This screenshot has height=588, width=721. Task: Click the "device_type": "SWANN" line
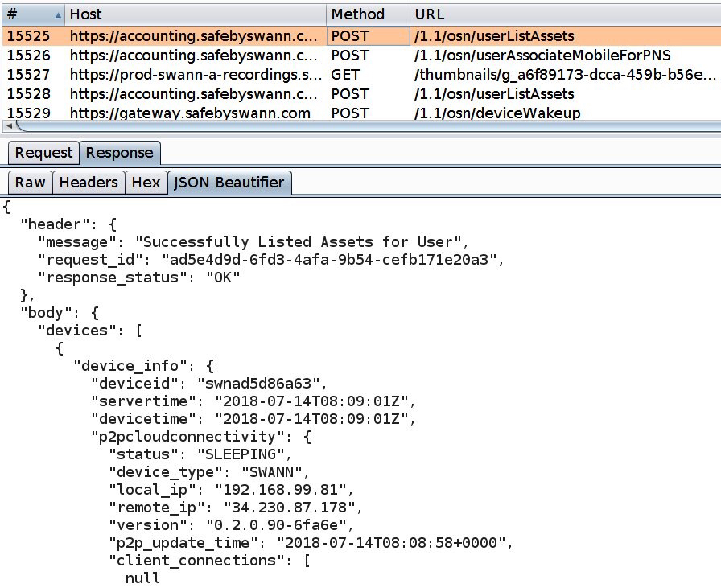click(209, 472)
